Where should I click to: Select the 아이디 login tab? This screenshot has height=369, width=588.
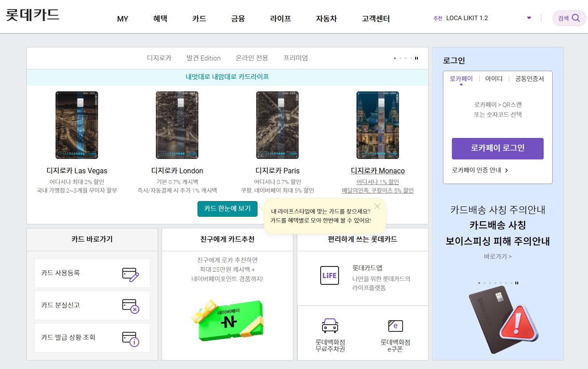tap(494, 78)
